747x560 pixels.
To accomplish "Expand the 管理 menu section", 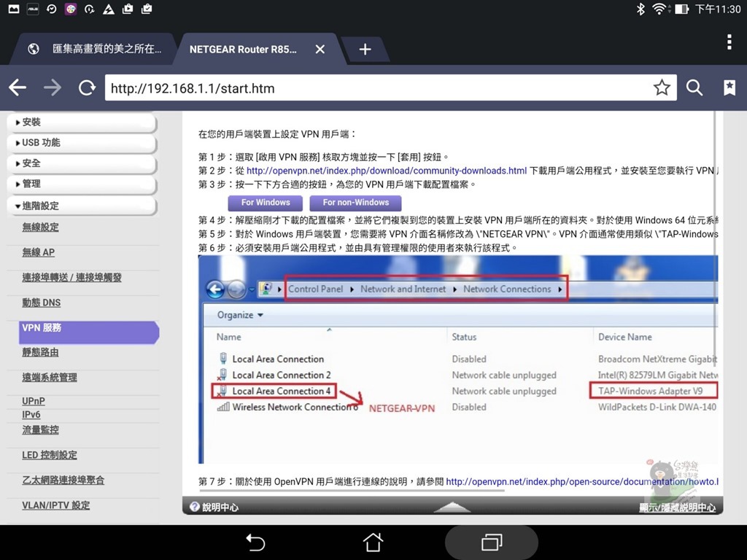I will tap(82, 184).
